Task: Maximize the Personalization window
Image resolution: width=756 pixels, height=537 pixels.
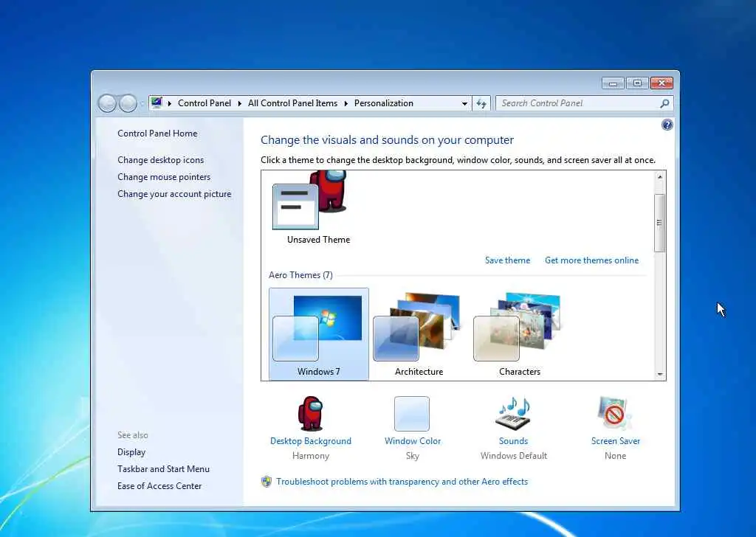Action: click(x=637, y=83)
